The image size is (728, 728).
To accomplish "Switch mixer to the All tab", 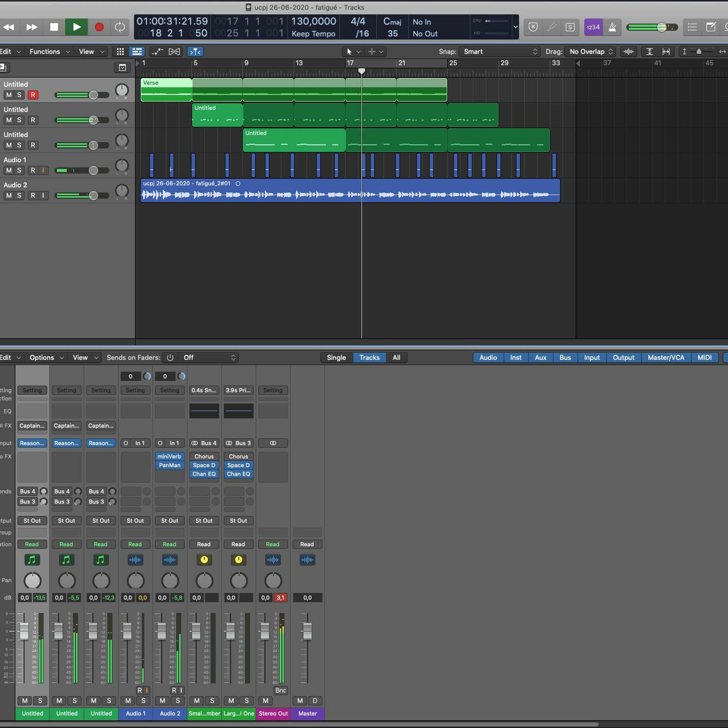I will click(397, 358).
